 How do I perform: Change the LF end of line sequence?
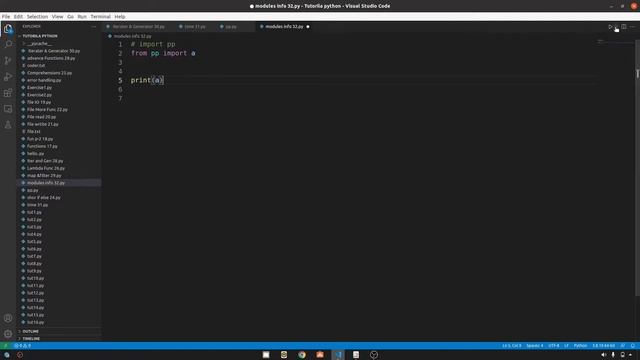[x=566, y=346]
